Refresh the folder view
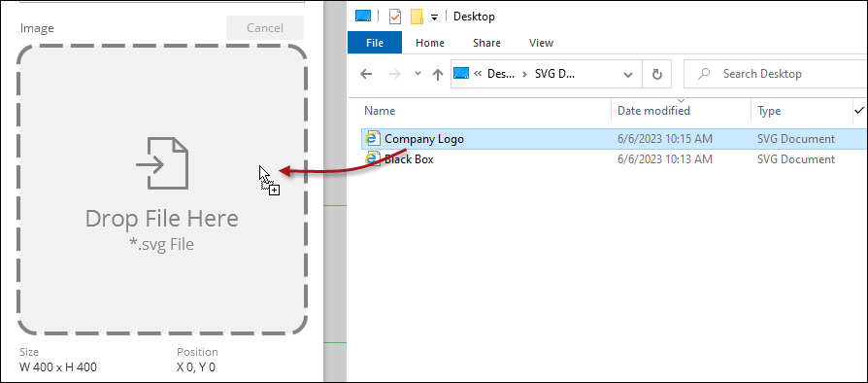Image resolution: width=868 pixels, height=383 pixels. (657, 74)
